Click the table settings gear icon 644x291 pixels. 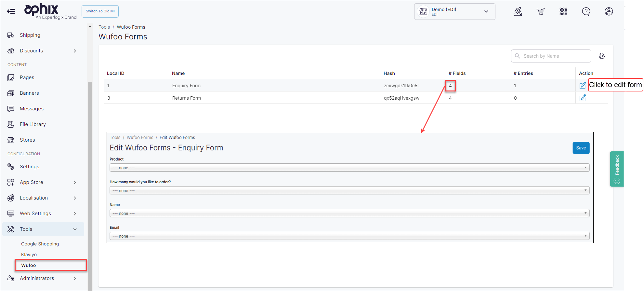point(601,56)
